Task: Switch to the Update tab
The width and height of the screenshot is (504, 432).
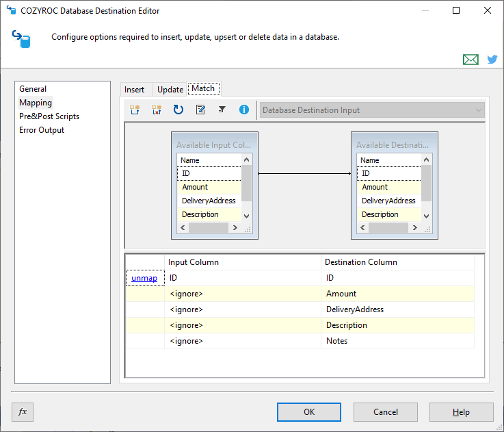Action: coord(170,90)
